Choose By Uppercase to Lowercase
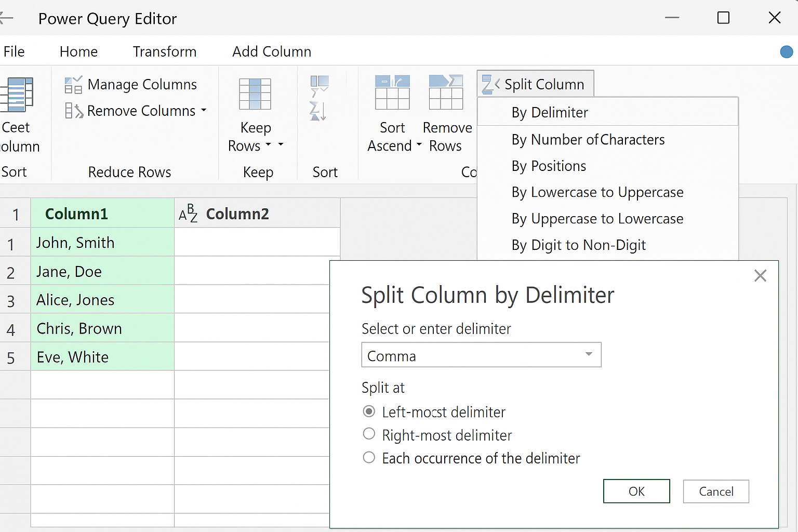Viewport: 798px width, 532px height. pos(607,219)
